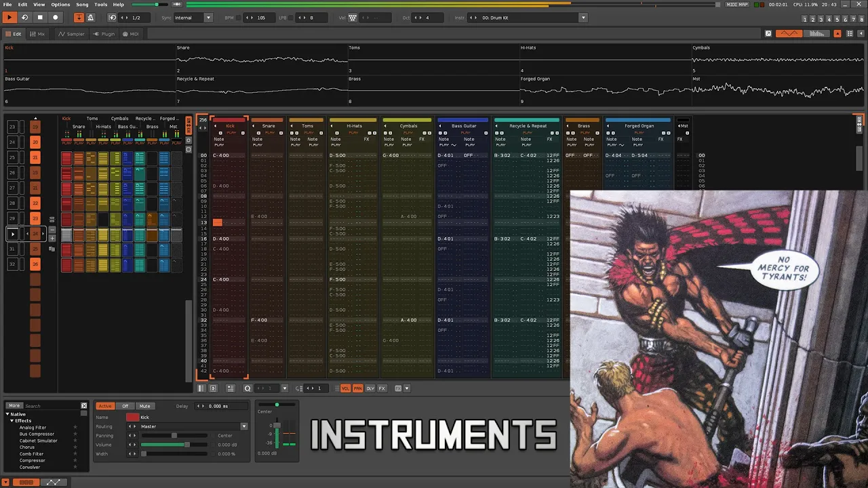Viewport: 868px width, 488px height.
Task: Switch to the Plugin tab
Action: [104, 34]
